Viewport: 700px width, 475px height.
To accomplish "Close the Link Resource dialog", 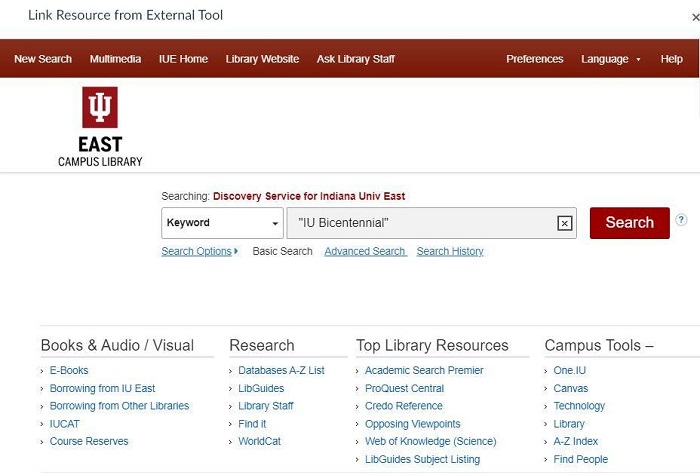I will (695, 17).
